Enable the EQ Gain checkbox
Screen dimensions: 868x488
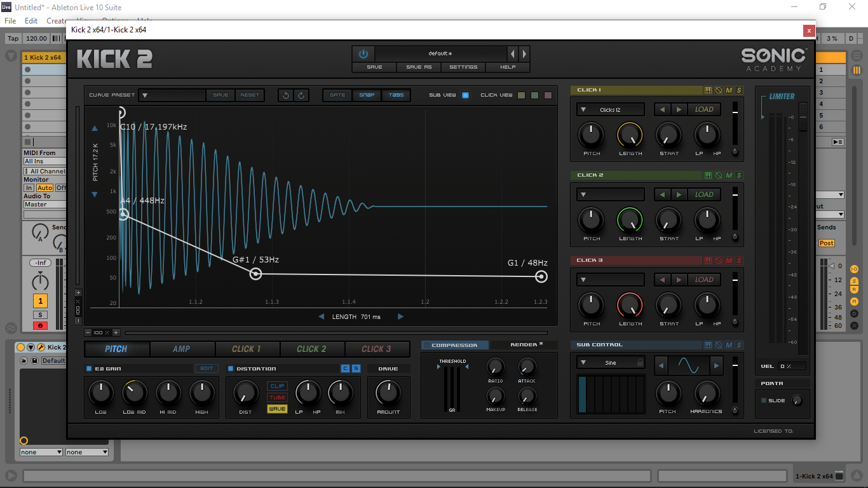click(89, 369)
